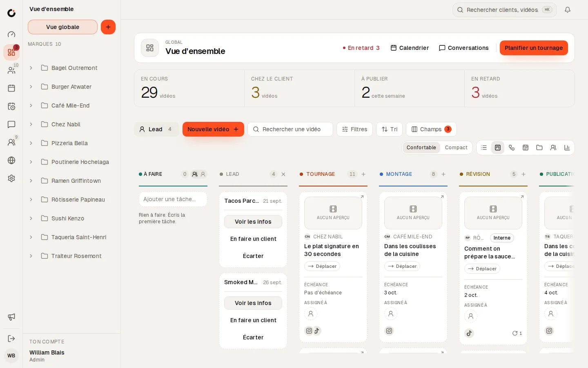Click Nouvelle vidéo button
The height and width of the screenshot is (368, 588).
(x=213, y=129)
